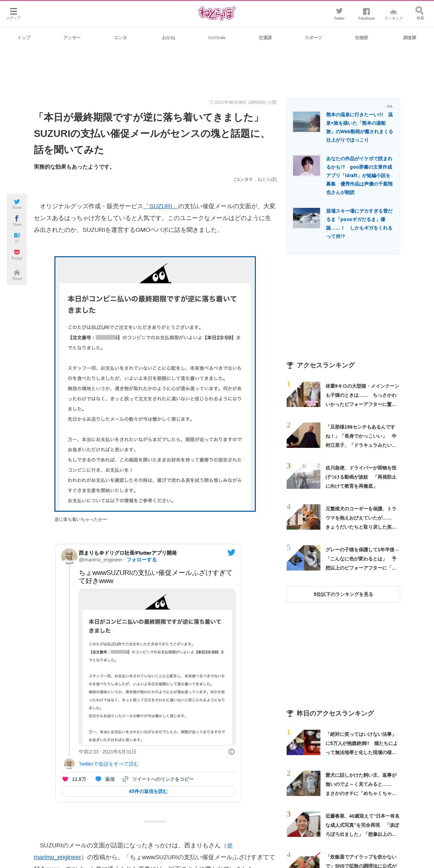Open PR article about povoギガだるま
The width and height of the screenshot is (434, 868).
pos(359,223)
